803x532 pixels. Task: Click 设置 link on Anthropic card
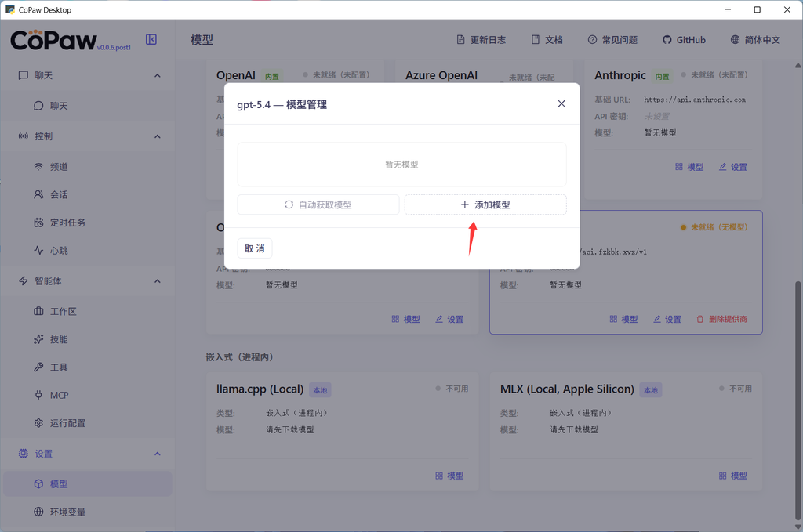point(733,167)
